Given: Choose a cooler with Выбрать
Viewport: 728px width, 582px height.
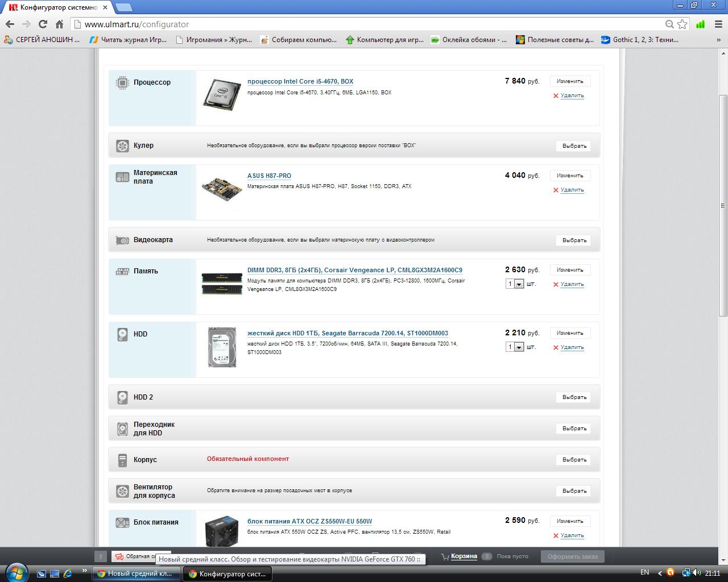Looking at the screenshot, I should (574, 146).
